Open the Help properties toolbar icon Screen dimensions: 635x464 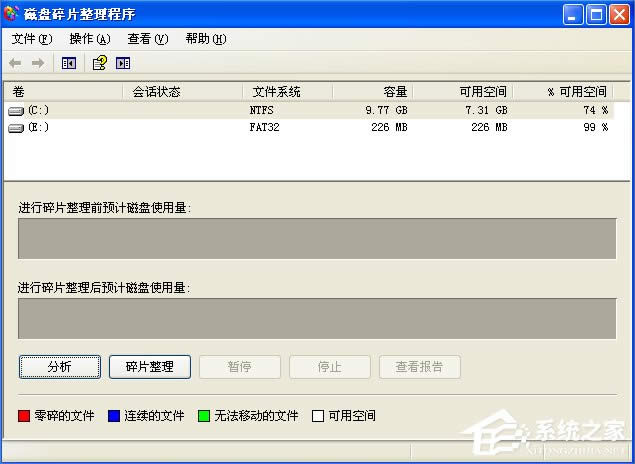click(100, 63)
